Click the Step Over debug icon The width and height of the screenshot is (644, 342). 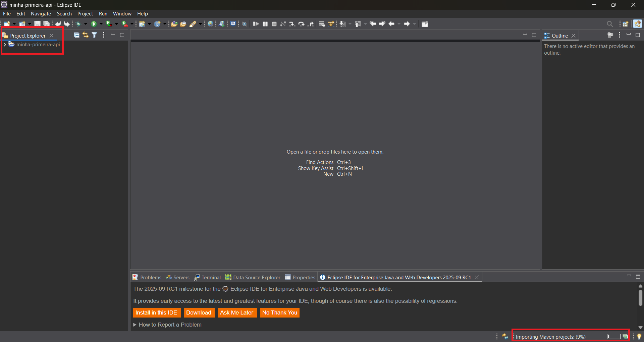[x=301, y=23]
